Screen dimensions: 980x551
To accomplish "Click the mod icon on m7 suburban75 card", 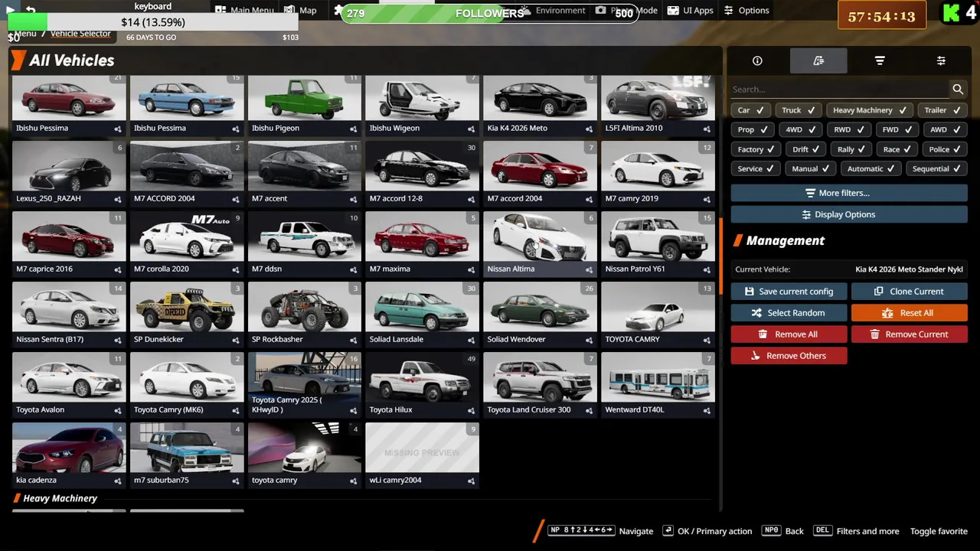I will click(x=235, y=481).
